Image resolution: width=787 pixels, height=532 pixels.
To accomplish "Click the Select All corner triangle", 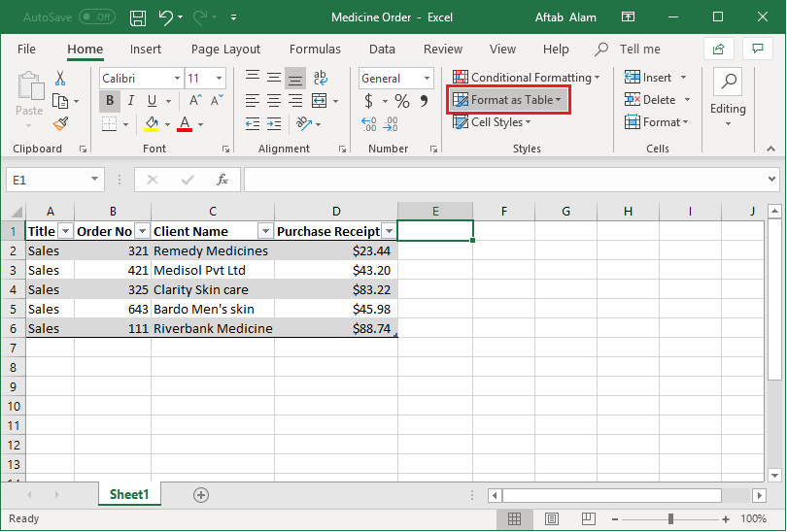I will coord(17,211).
